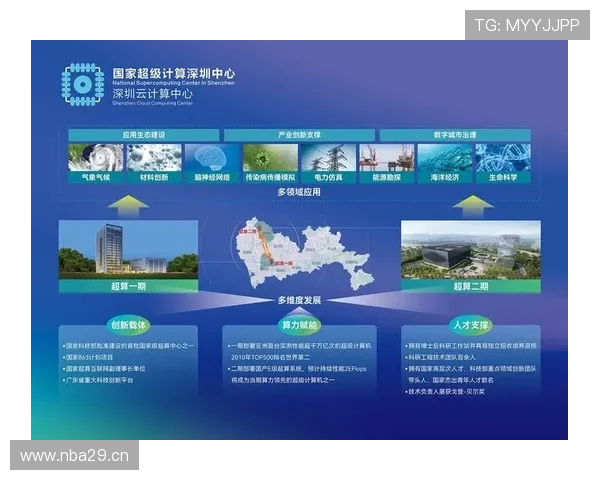600x480 pixels.
Task: Click the 产业创新支撑 header bar
Action: point(299,135)
